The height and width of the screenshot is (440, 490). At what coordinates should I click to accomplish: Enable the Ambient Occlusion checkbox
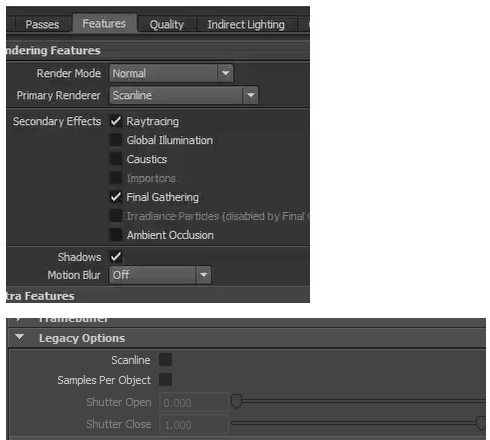coord(116,235)
